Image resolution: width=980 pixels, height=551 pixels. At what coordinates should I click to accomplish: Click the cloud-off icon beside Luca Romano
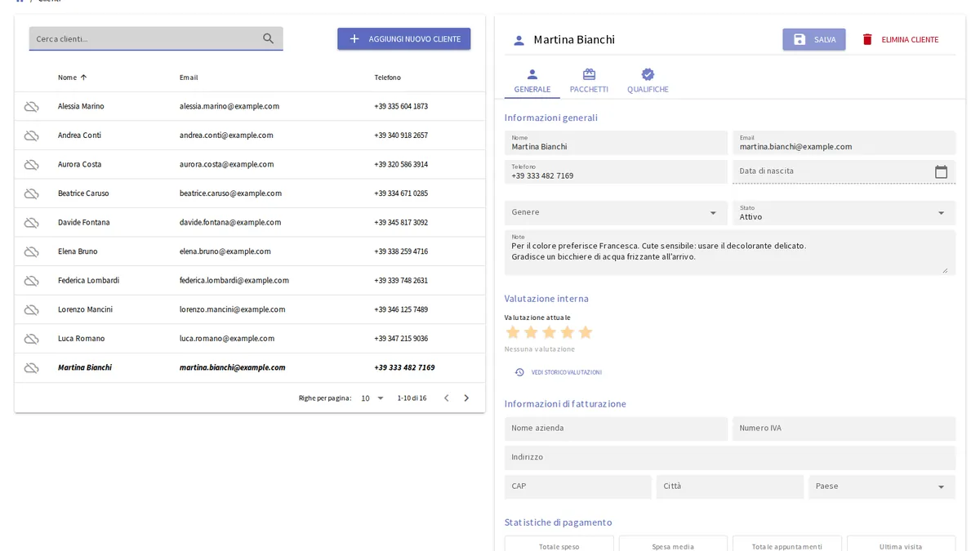(31, 339)
